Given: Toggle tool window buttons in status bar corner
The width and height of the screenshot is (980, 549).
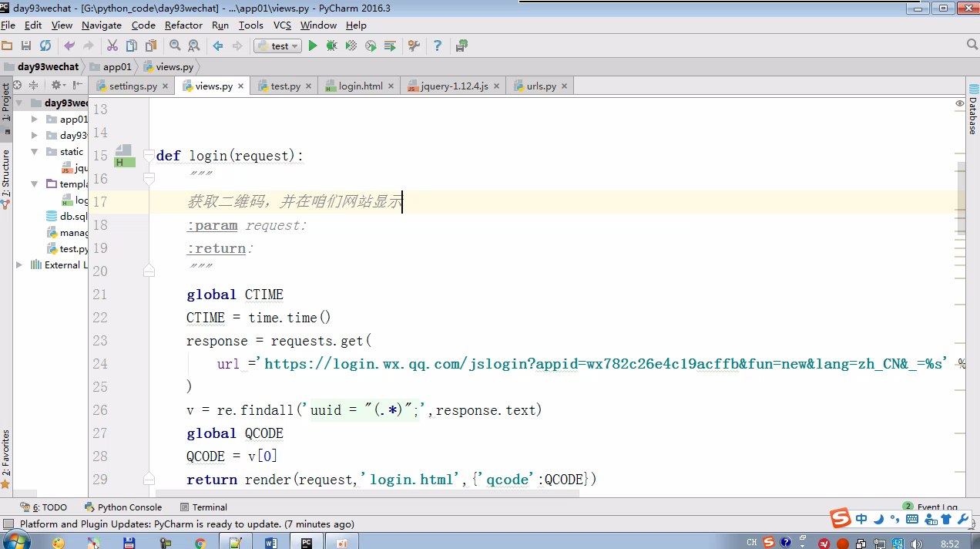Looking at the screenshot, I should click(8, 524).
